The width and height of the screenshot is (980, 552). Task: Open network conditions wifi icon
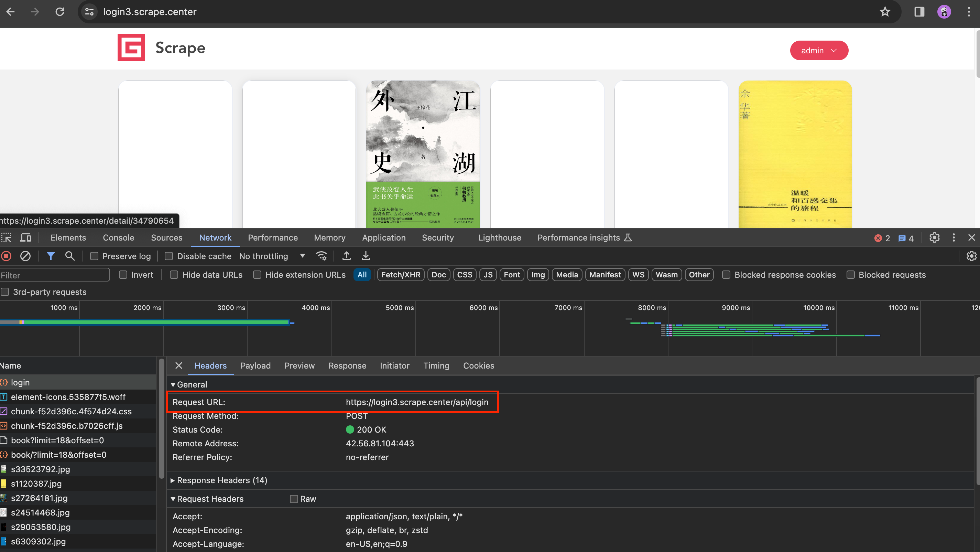[322, 256]
